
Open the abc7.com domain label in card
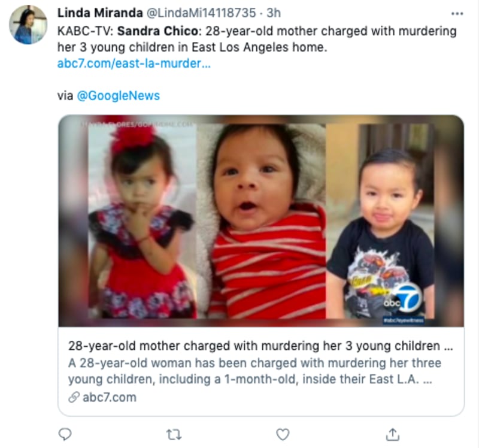pyautogui.click(x=110, y=397)
